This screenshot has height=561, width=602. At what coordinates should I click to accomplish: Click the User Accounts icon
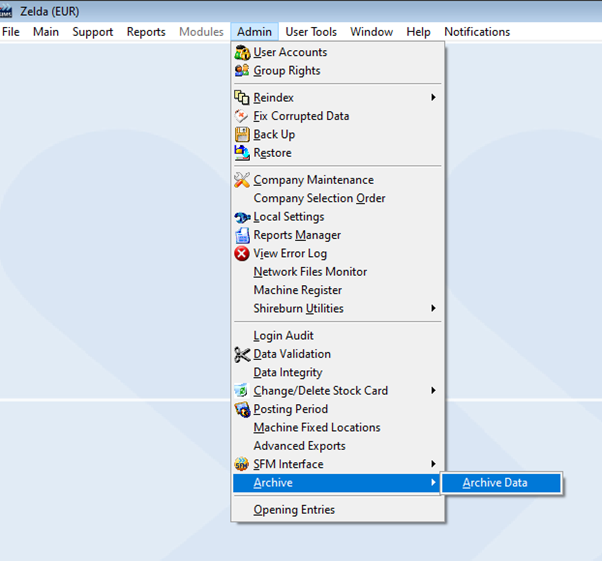(x=242, y=53)
